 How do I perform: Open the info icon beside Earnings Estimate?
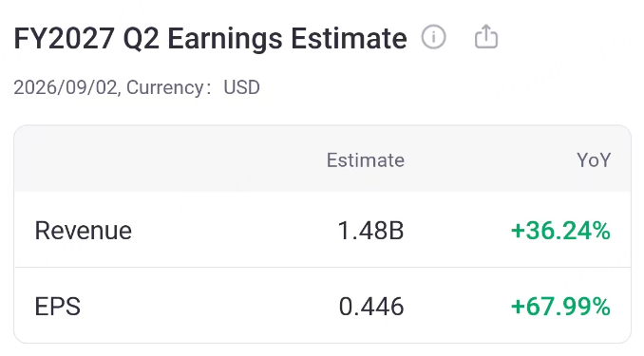tap(433, 37)
